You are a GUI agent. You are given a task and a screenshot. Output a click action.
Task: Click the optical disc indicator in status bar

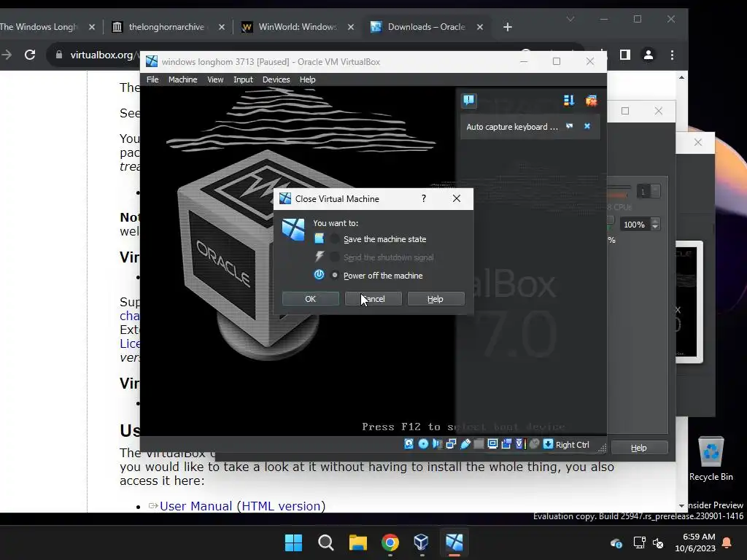423,444
